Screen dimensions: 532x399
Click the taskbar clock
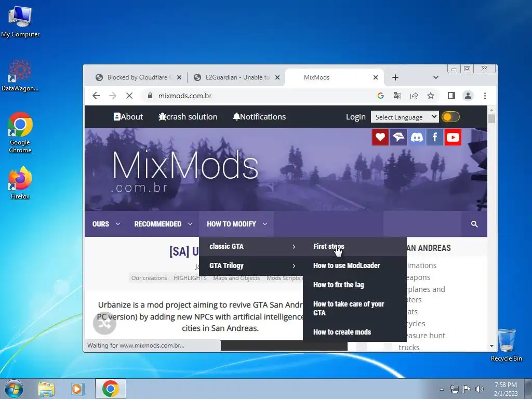506,389
